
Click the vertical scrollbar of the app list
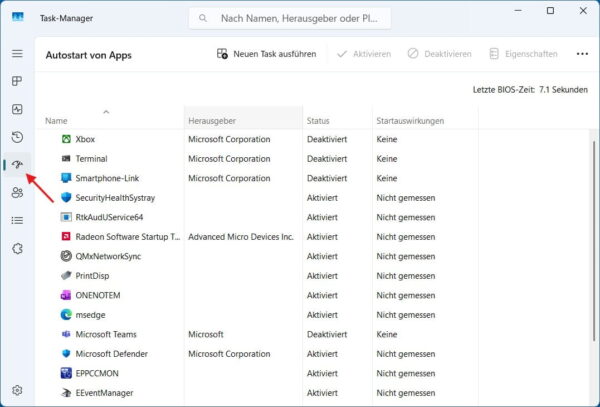(x=594, y=241)
